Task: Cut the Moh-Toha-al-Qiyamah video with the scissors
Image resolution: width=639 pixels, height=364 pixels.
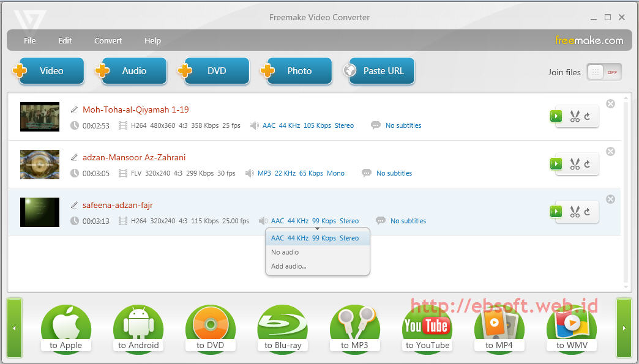Action: 575,116
